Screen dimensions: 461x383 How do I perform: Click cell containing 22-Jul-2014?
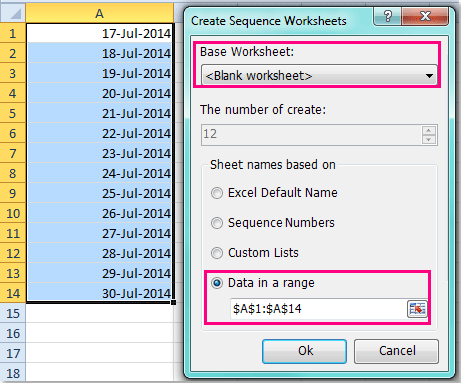(100, 133)
